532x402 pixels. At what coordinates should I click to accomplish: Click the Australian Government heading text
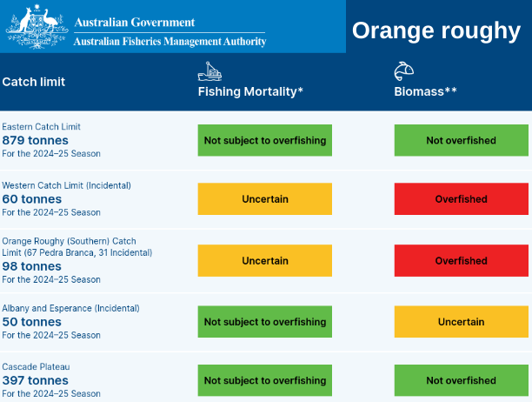coord(135,23)
